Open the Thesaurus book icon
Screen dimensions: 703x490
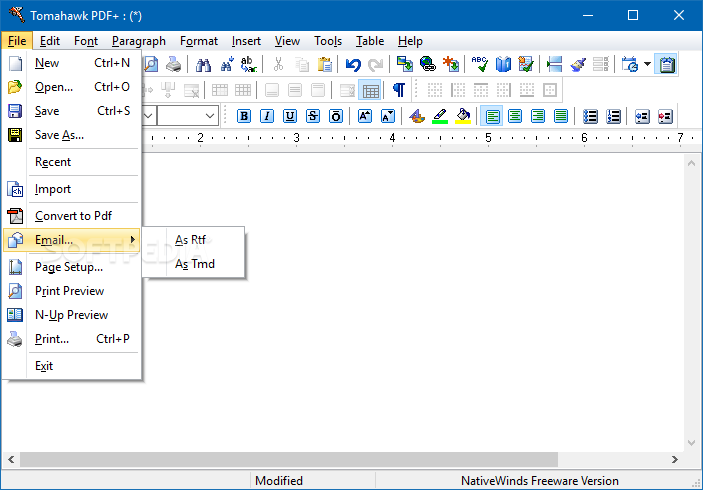[x=503, y=65]
